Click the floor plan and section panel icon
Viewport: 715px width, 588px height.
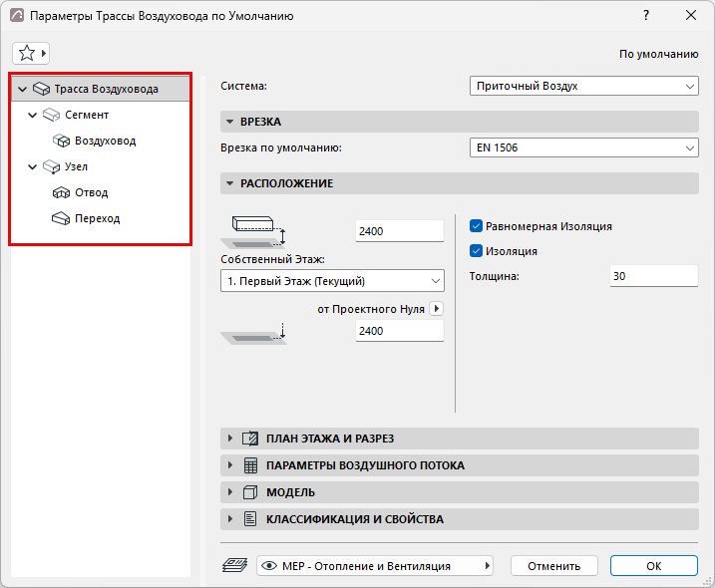(250, 439)
